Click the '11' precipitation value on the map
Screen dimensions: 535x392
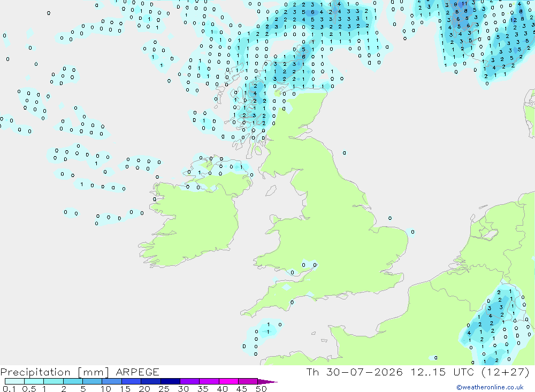464,4
